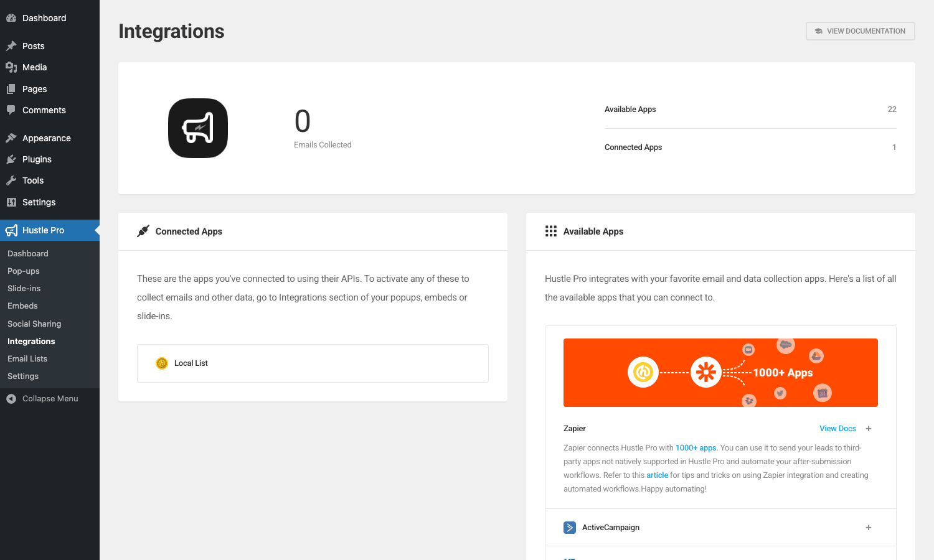Click the Collapse Menu arrow icon

click(11, 399)
